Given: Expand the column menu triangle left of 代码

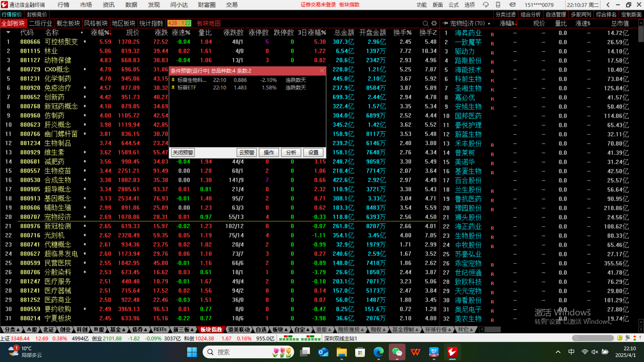Looking at the screenshot, I should pyautogui.click(x=8, y=33).
